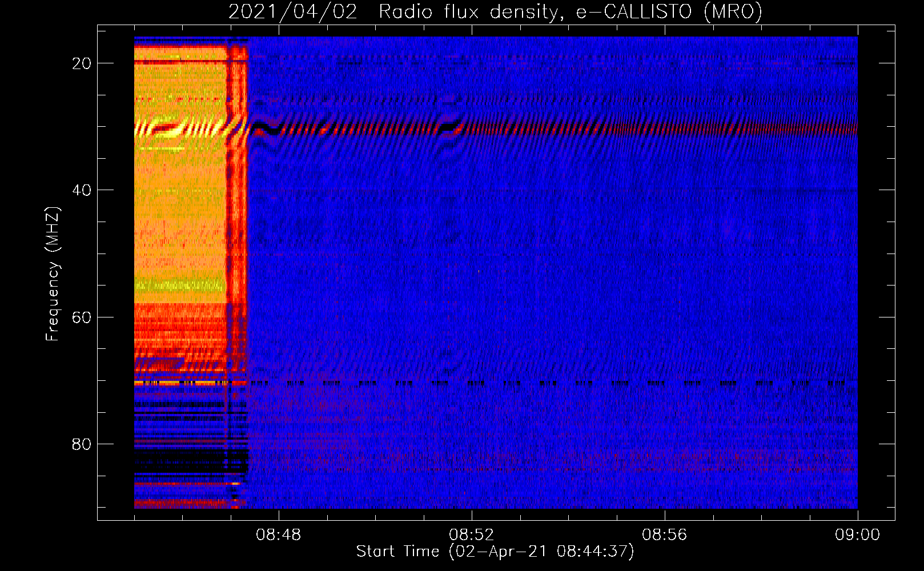Image resolution: width=924 pixels, height=571 pixels.
Task: Click the 60 MHz frequency tick label
Action: click(x=82, y=317)
